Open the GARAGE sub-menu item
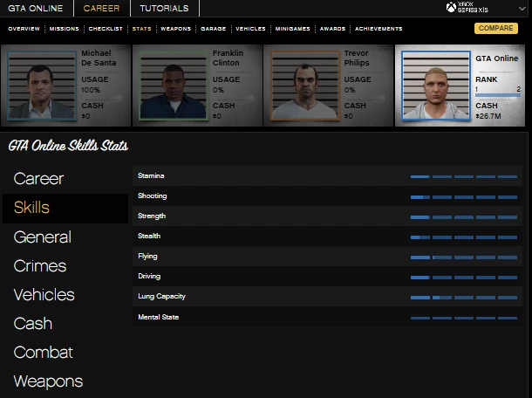The height and width of the screenshot is (398, 532). tap(213, 29)
